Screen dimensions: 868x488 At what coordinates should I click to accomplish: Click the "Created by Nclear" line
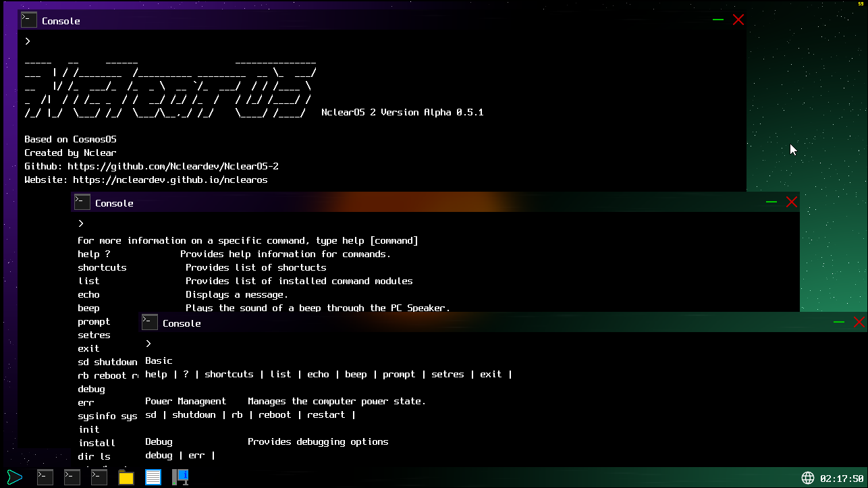pyautogui.click(x=70, y=153)
